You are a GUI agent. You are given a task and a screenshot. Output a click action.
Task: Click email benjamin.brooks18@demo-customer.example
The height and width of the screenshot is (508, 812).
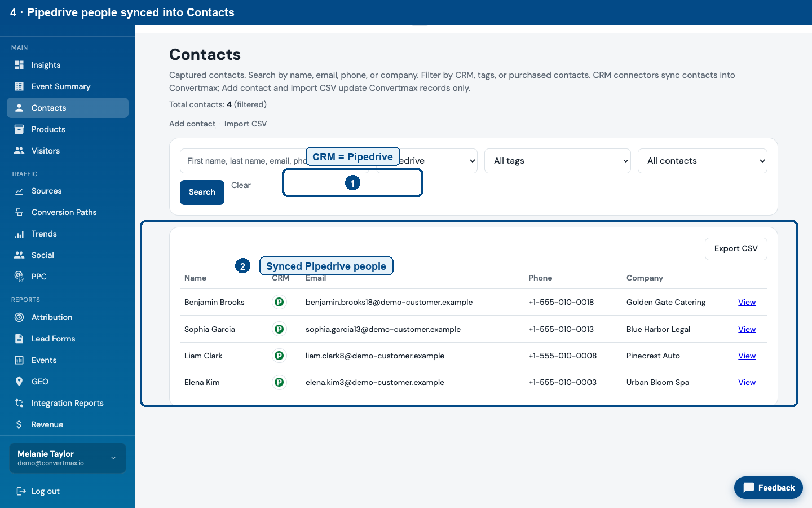[x=389, y=302]
